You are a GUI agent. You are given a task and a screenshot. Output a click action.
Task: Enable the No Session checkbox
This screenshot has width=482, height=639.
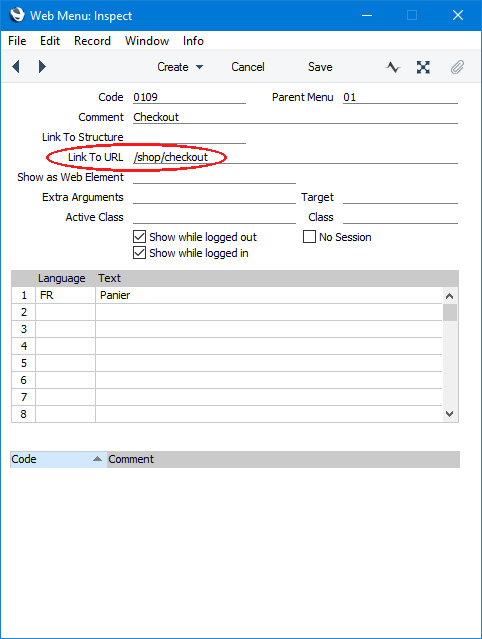coord(309,237)
